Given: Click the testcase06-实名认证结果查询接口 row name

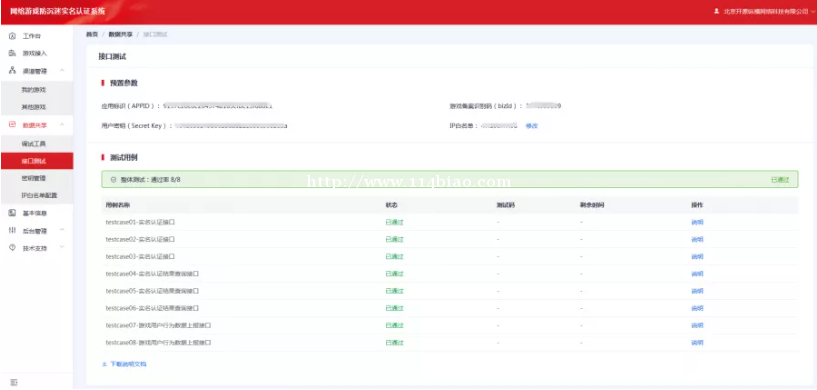Looking at the screenshot, I should (152, 308).
